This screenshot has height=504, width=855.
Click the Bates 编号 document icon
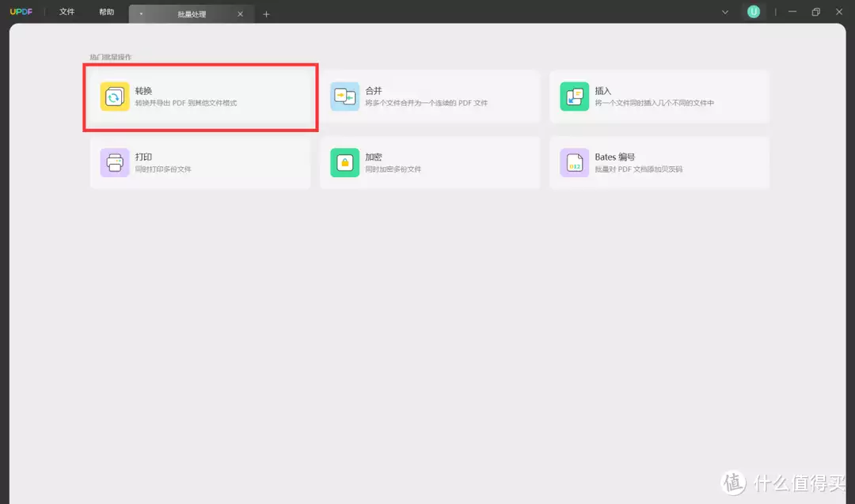coord(574,162)
